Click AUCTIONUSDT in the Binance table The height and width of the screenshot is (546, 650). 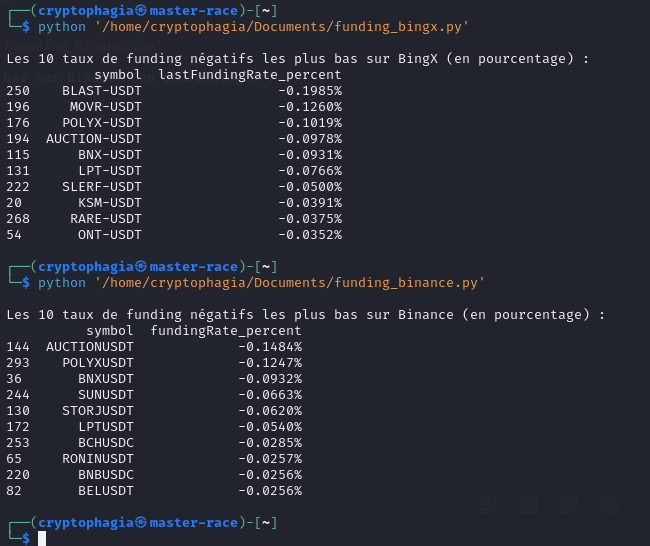pos(90,347)
